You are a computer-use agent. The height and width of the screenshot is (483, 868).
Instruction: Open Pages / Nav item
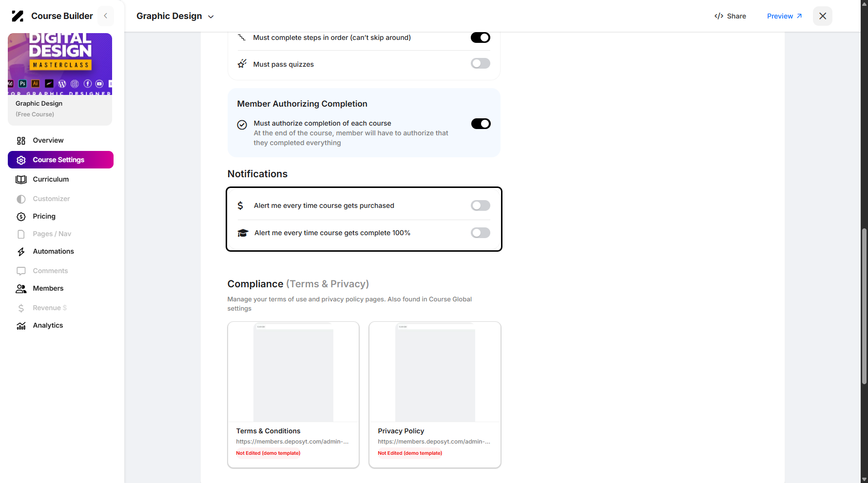click(52, 234)
